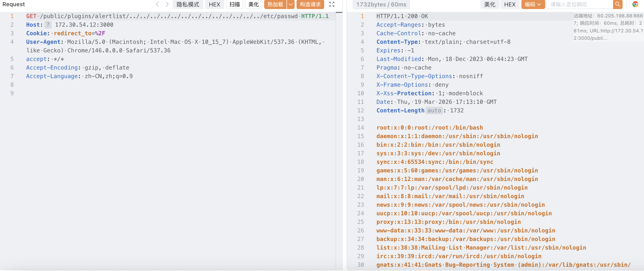Focus the 请输入定位响应 search field
Image resolution: width=644 pixels, height=271 pixels.
point(579,4)
